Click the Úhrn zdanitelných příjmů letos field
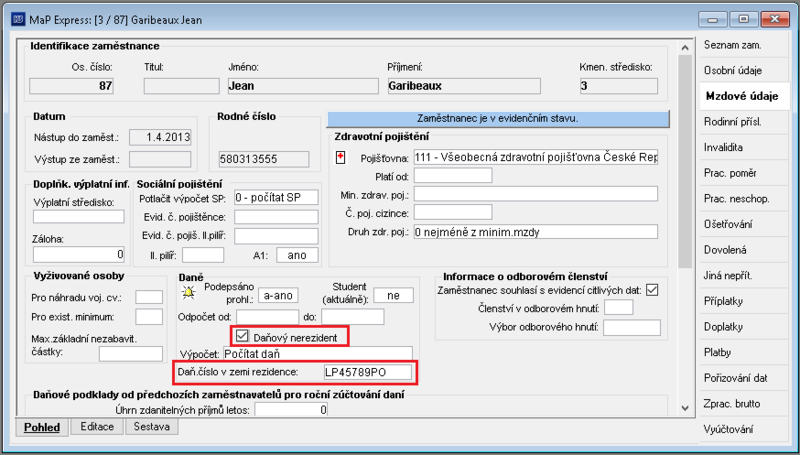This screenshot has width=800, height=455. click(291, 410)
